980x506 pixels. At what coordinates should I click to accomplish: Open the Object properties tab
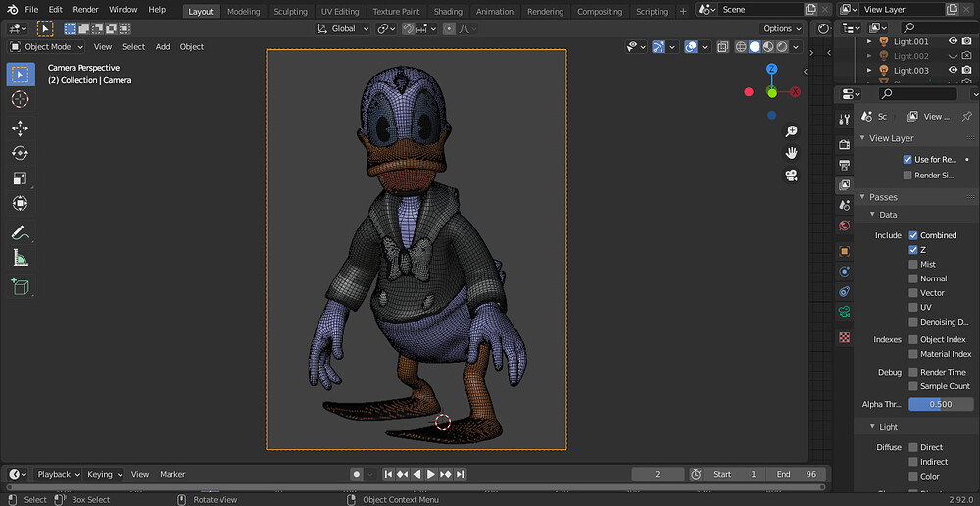point(845,251)
